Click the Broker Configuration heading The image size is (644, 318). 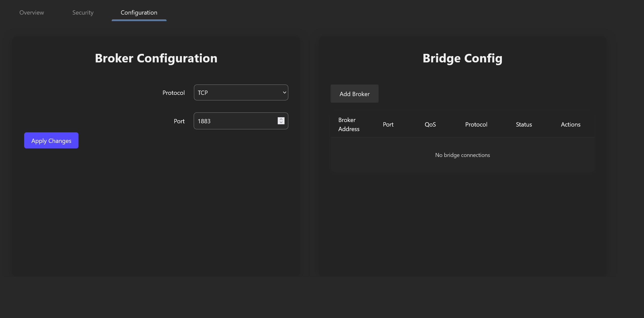156,58
